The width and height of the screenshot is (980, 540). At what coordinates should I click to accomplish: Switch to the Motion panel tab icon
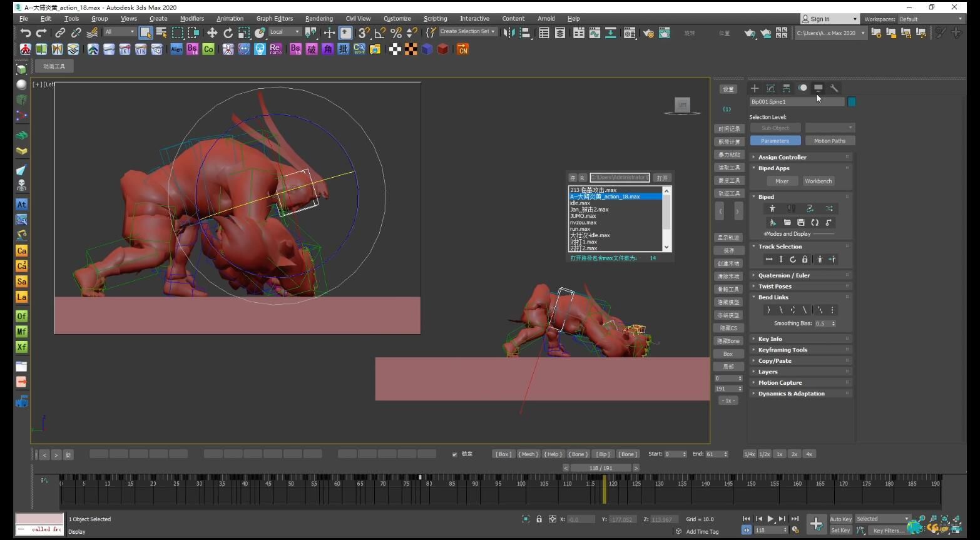click(x=802, y=88)
